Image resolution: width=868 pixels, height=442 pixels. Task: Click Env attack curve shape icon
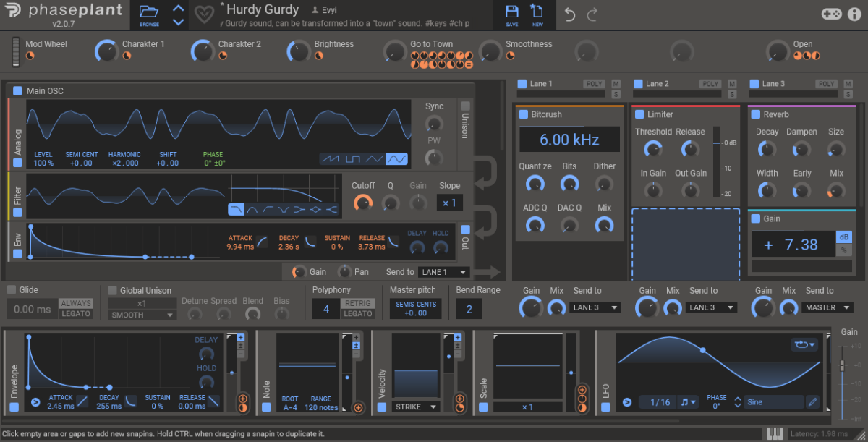click(263, 242)
